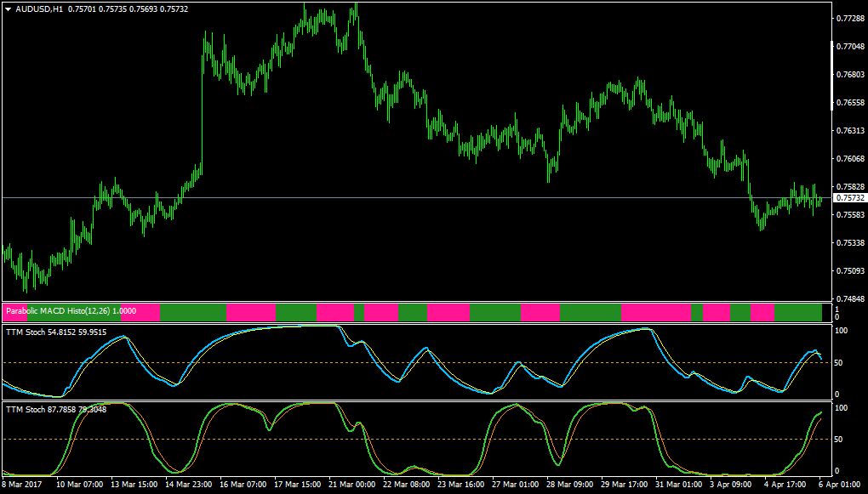Click price scale value 0.75338

850,243
